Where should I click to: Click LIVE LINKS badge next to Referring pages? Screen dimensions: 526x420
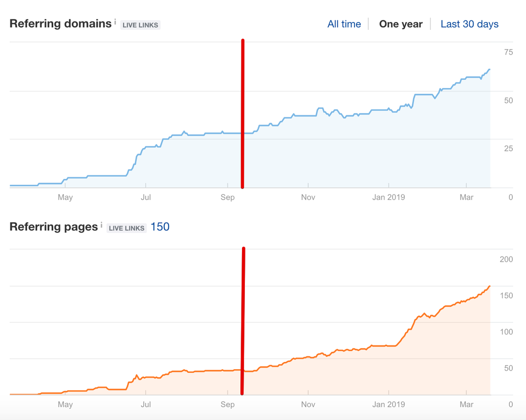pyautogui.click(x=127, y=228)
